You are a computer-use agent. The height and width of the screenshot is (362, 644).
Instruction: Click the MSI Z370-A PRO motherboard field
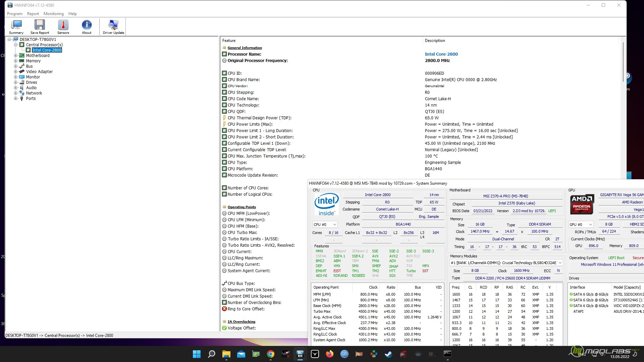505,196
